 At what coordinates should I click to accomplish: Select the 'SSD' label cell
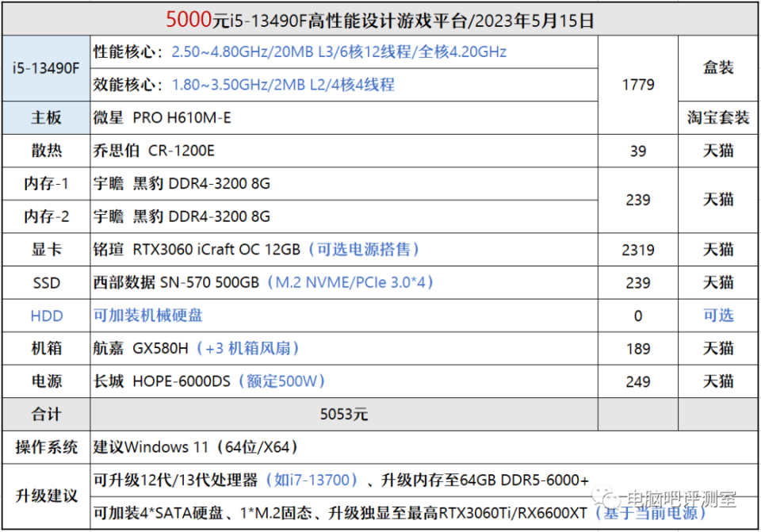click(x=46, y=282)
